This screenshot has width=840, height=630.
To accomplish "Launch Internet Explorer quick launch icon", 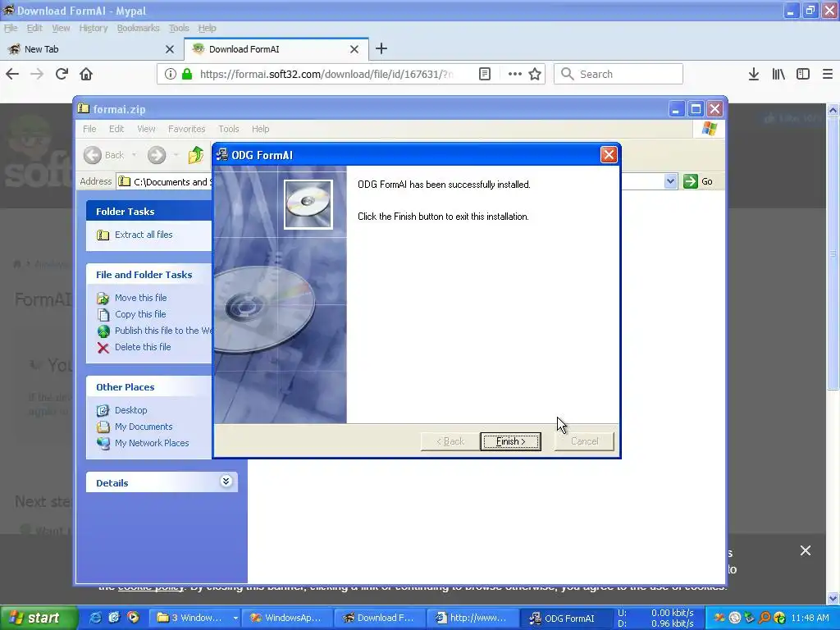I will (x=95, y=618).
